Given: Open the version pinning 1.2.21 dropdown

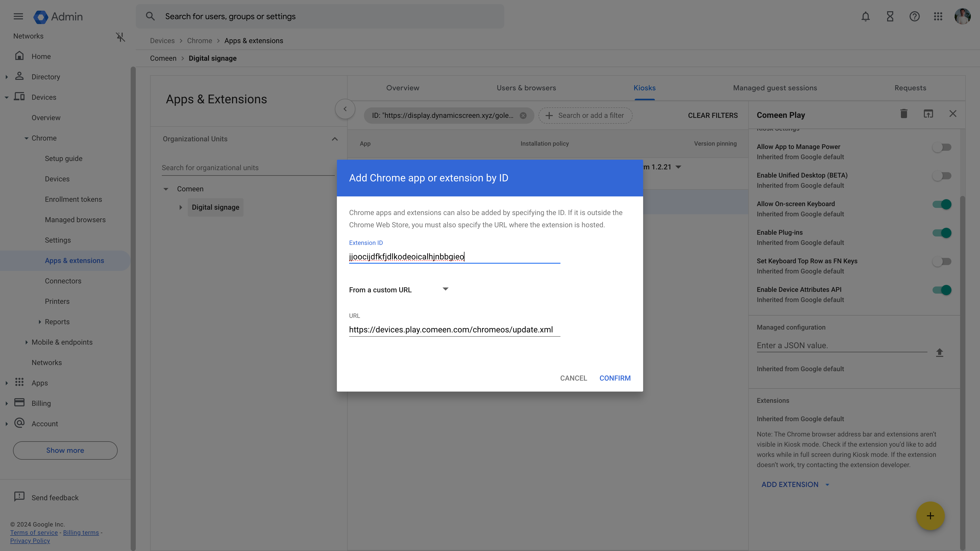Looking at the screenshot, I should coord(678,167).
